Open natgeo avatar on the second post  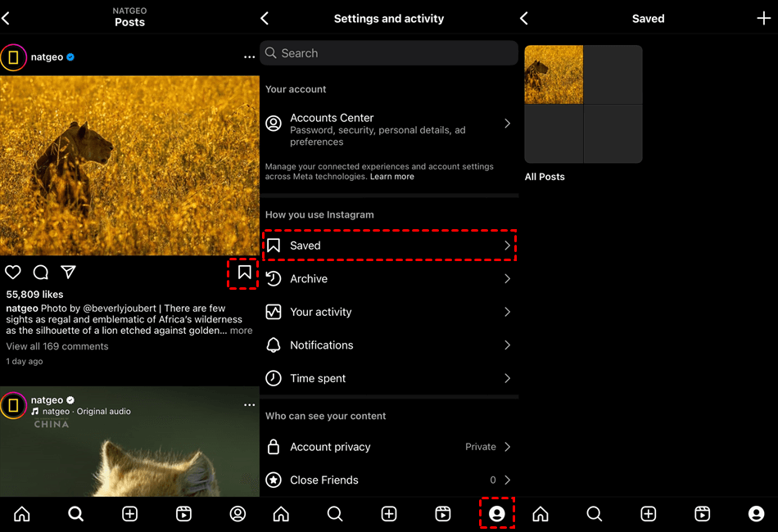13,405
